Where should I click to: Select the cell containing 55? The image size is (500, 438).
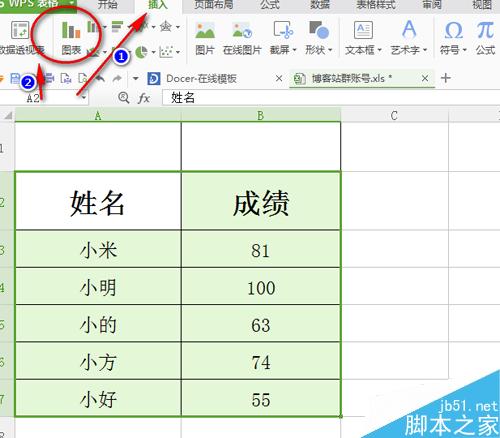tap(261, 398)
